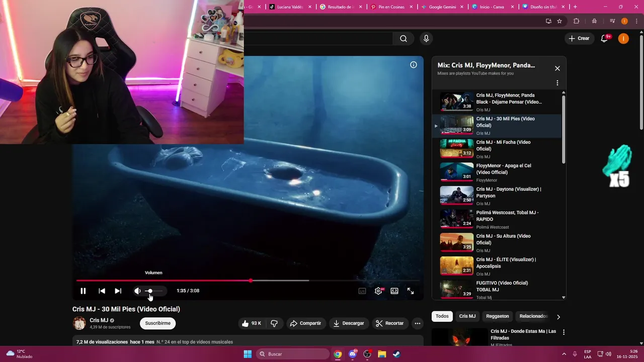644x362 pixels.
Task: Open a new browser tab
Action: point(575,7)
